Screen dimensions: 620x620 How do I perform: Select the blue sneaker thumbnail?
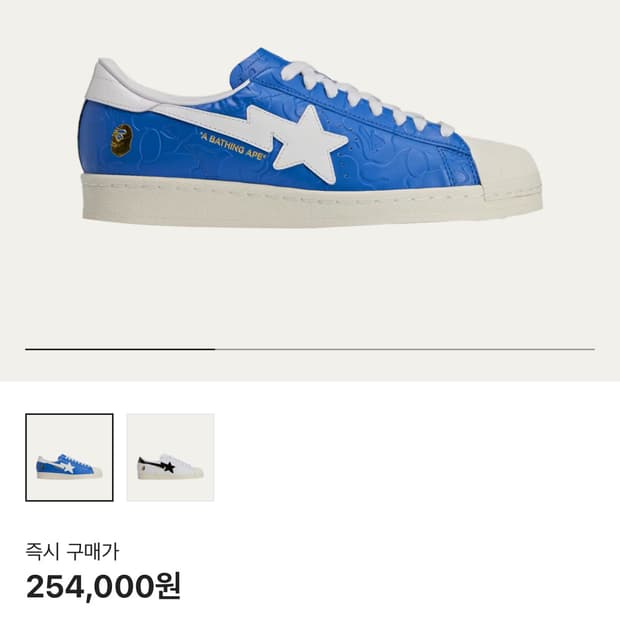coord(69,457)
